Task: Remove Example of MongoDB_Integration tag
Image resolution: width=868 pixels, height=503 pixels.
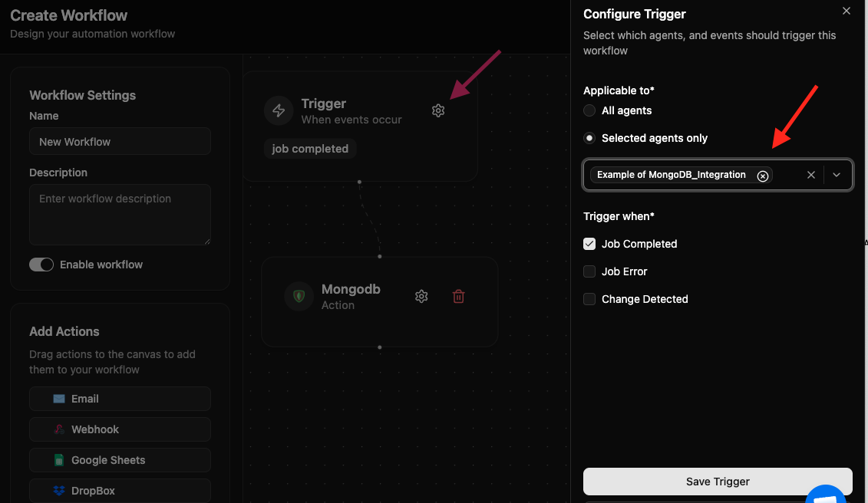Action: [x=763, y=176]
